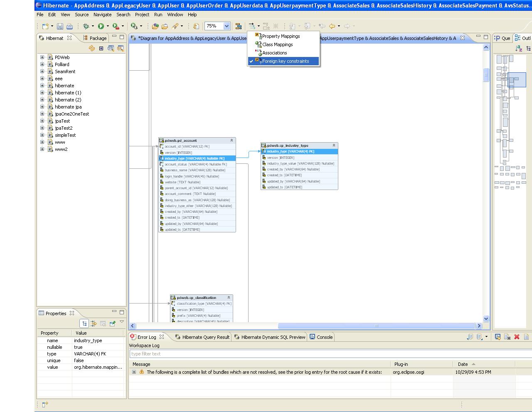Expand the PDWeb tree node
Image resolution: width=532 pixels, height=412 pixels.
click(42, 57)
